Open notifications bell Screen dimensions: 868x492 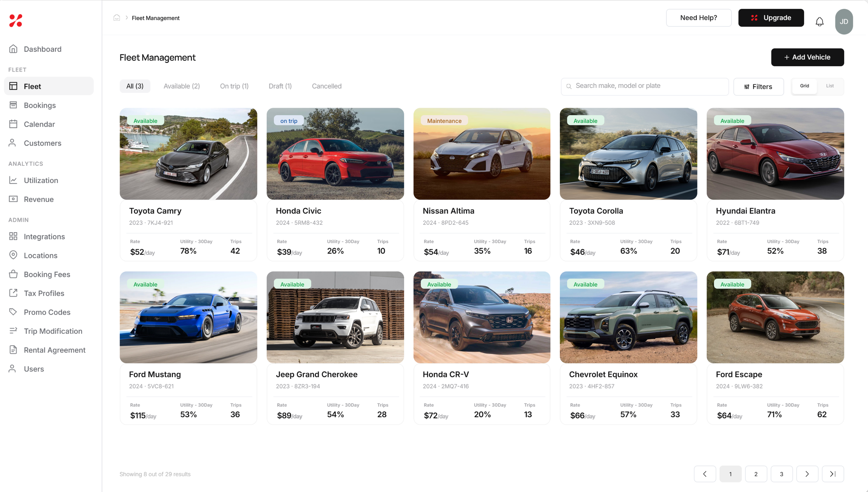tap(819, 22)
